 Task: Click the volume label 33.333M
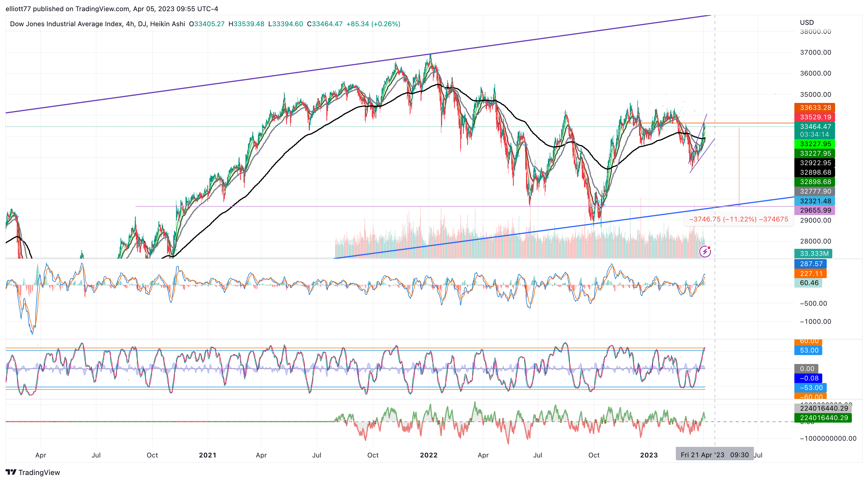click(x=813, y=254)
